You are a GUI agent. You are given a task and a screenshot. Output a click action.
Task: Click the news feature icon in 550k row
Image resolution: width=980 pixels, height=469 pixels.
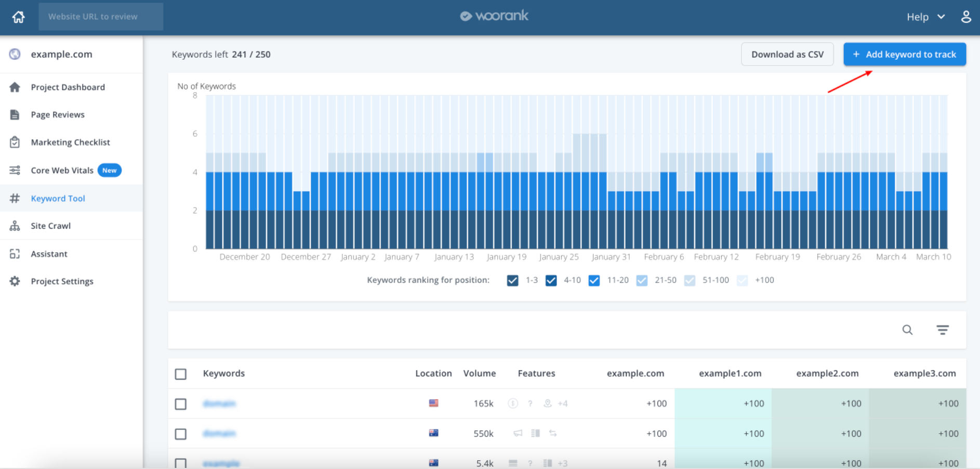pos(536,433)
